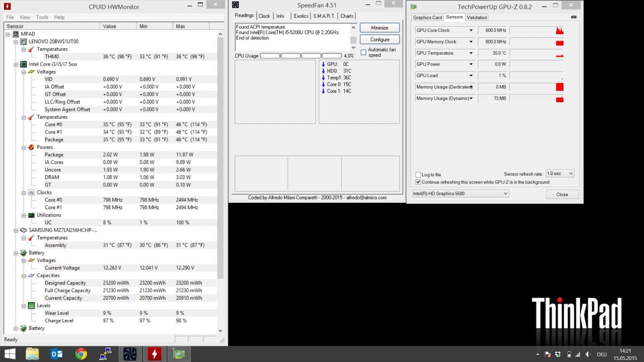Click the thermometer icon under SAMSUNG Temperatures
Screen dimensions: 644x362
coord(31,238)
